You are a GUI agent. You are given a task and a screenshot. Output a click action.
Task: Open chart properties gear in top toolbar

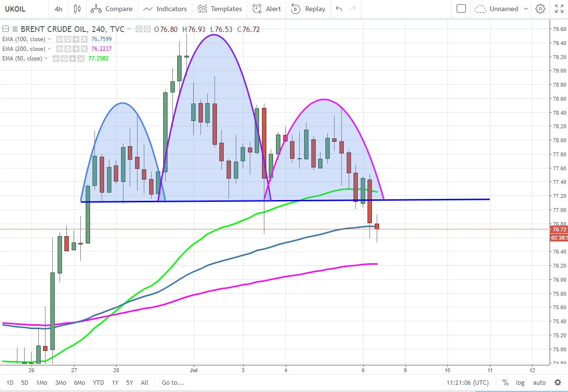(540, 9)
